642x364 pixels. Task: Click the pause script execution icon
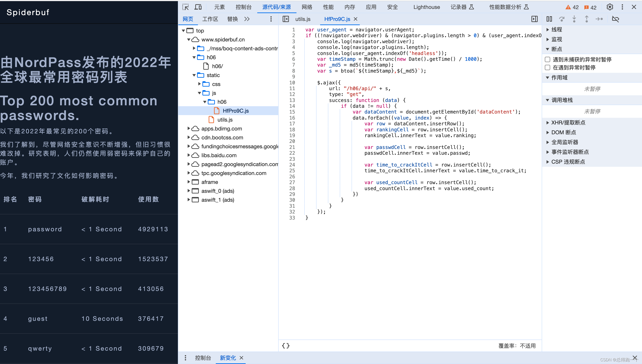(x=549, y=19)
